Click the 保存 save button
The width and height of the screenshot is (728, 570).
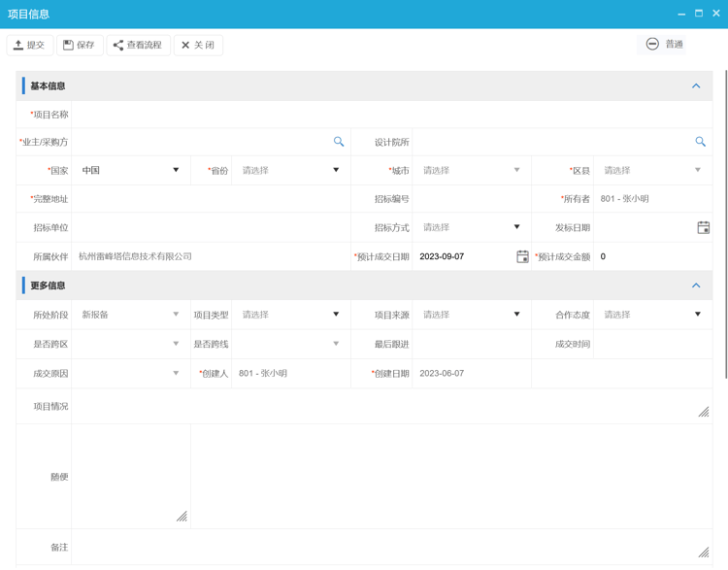coord(80,45)
